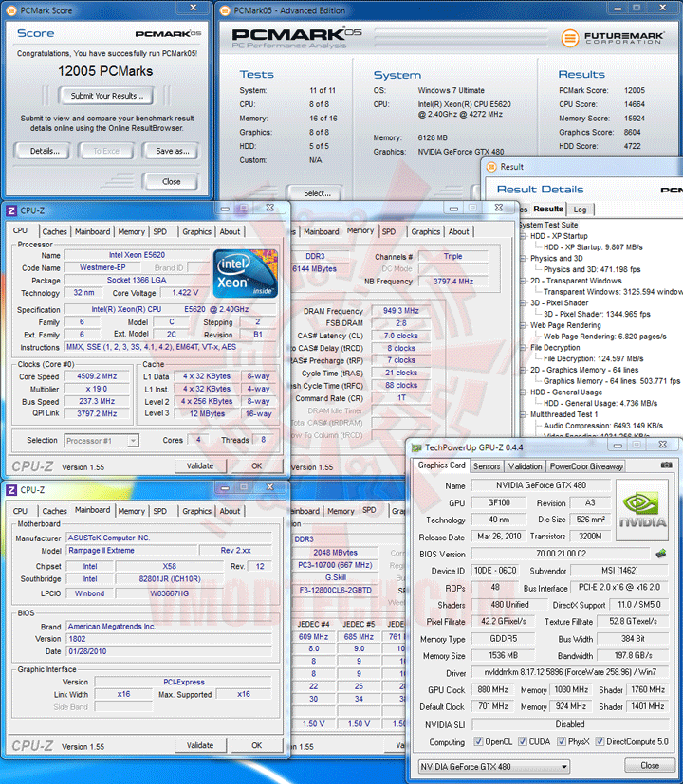The image size is (683, 784).
Task: Open the PowerColor Giveaway tab
Action: pyautogui.click(x=586, y=466)
